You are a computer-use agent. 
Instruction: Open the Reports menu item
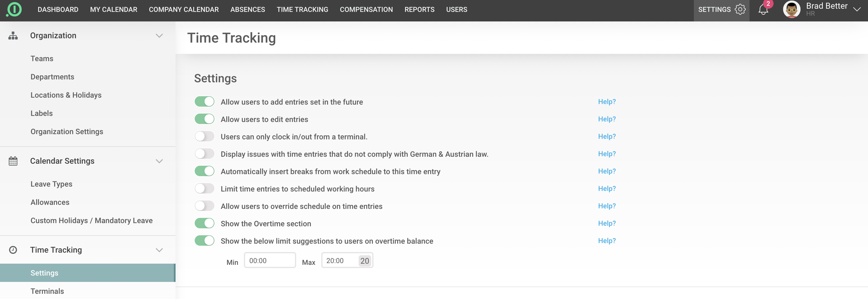[419, 10]
